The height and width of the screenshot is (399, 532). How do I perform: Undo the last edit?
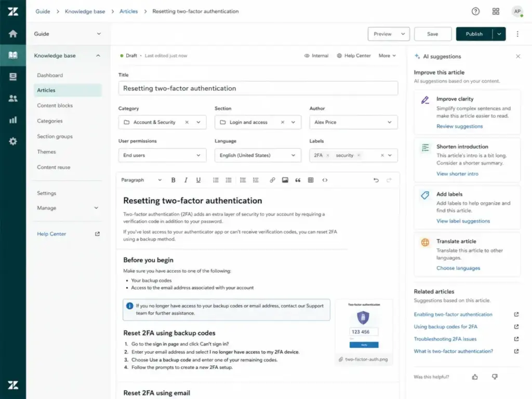point(376,180)
